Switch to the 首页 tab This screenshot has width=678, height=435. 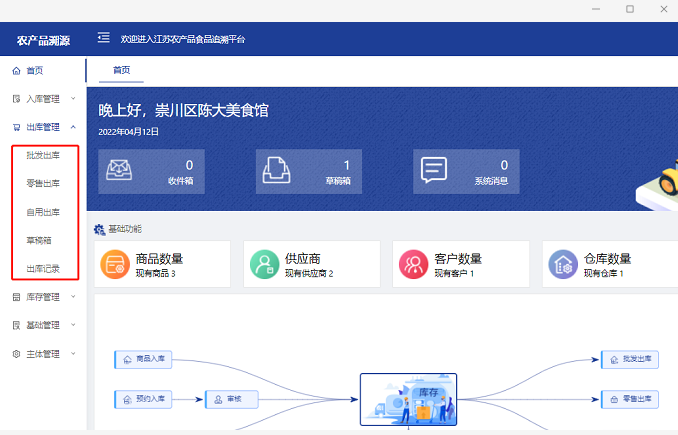coord(121,70)
